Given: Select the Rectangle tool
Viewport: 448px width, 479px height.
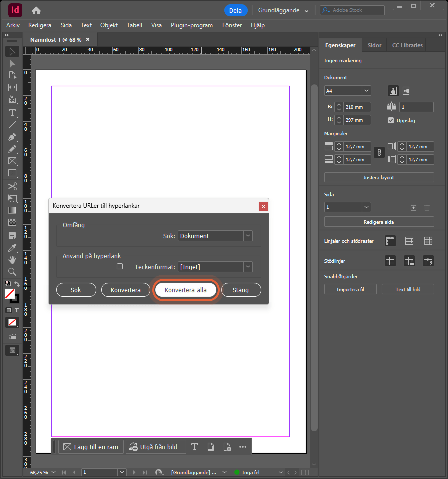Looking at the screenshot, I should pyautogui.click(x=12, y=173).
